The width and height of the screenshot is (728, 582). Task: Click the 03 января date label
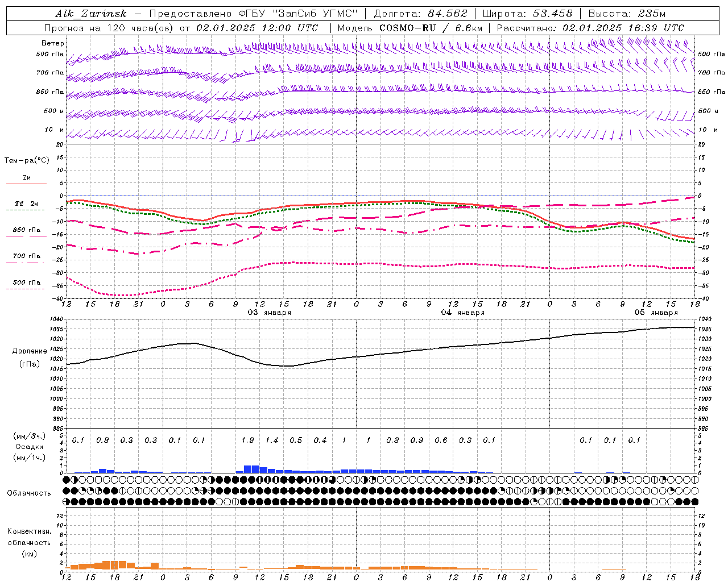coord(269,312)
